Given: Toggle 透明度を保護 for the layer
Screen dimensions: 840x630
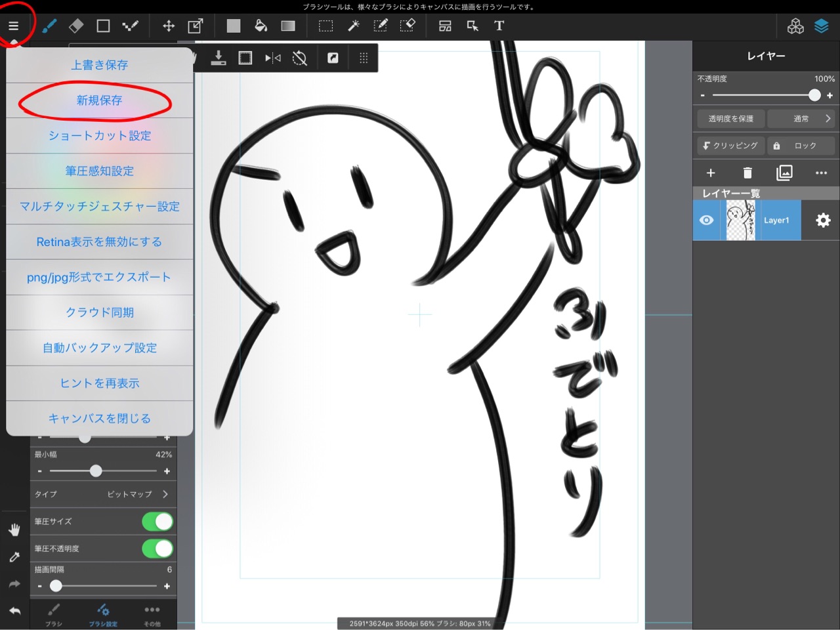Looking at the screenshot, I should (731, 119).
